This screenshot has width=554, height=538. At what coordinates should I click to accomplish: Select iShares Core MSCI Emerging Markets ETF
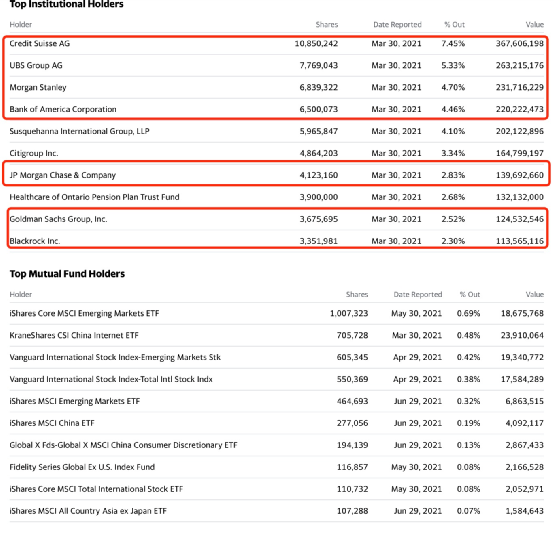84,313
